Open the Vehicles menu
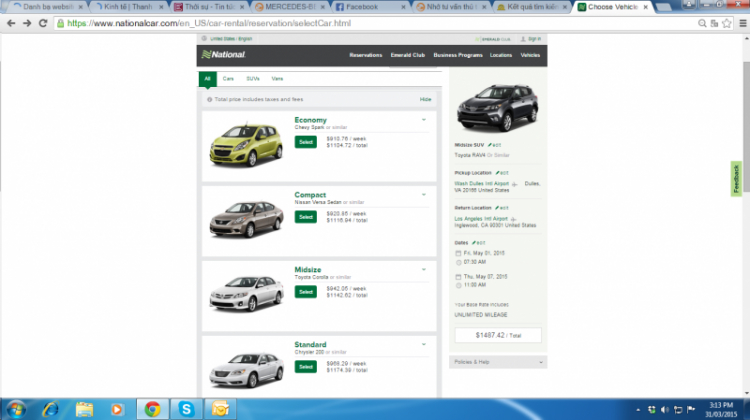750x420 pixels. point(530,55)
